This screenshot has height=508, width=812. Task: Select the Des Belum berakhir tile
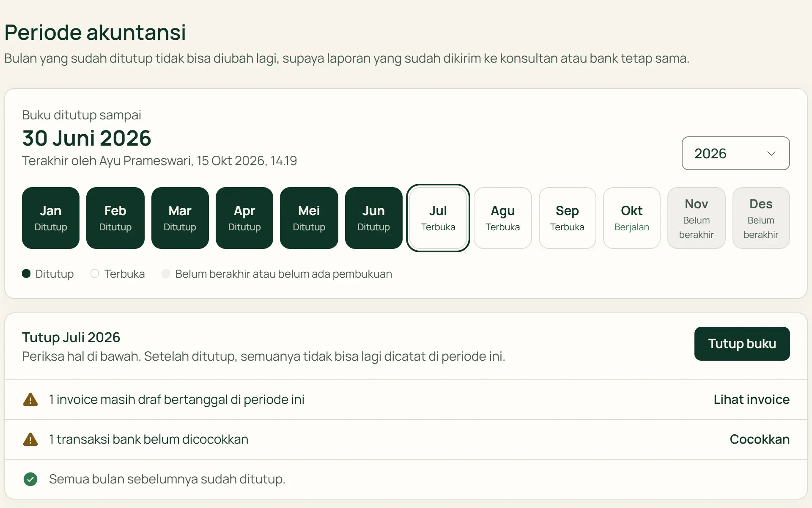coord(761,218)
